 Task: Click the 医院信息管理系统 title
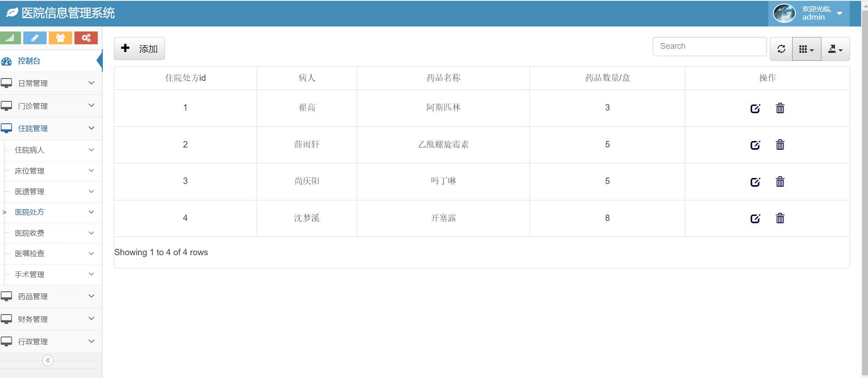pyautogui.click(x=68, y=13)
